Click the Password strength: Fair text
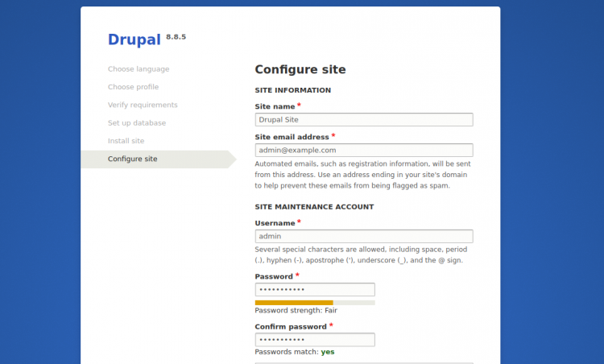 [296, 311]
